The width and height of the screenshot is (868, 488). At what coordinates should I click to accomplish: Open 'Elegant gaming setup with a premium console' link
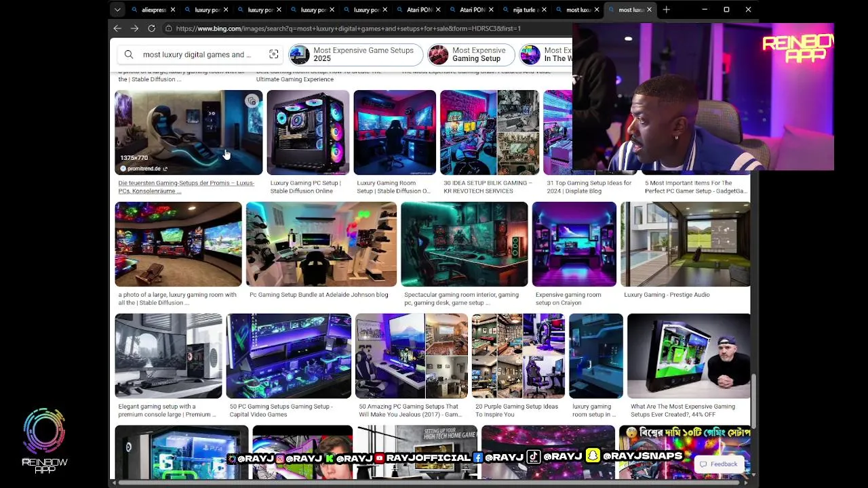167,410
